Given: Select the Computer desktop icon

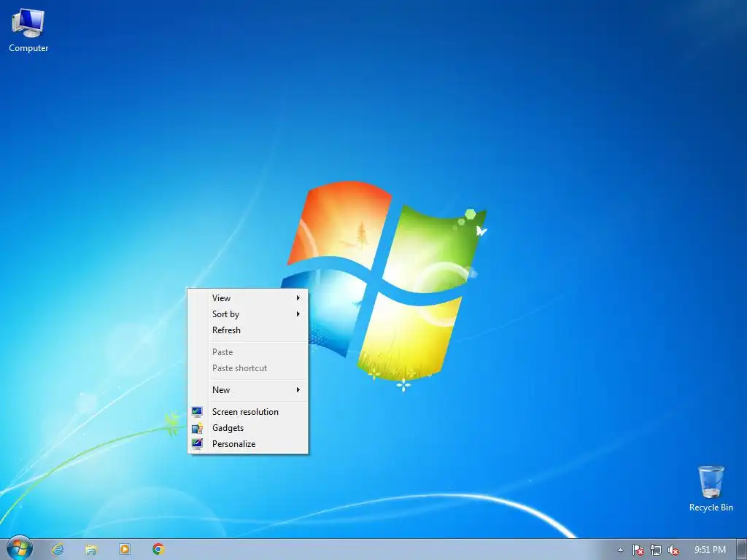Looking at the screenshot, I should [x=28, y=29].
